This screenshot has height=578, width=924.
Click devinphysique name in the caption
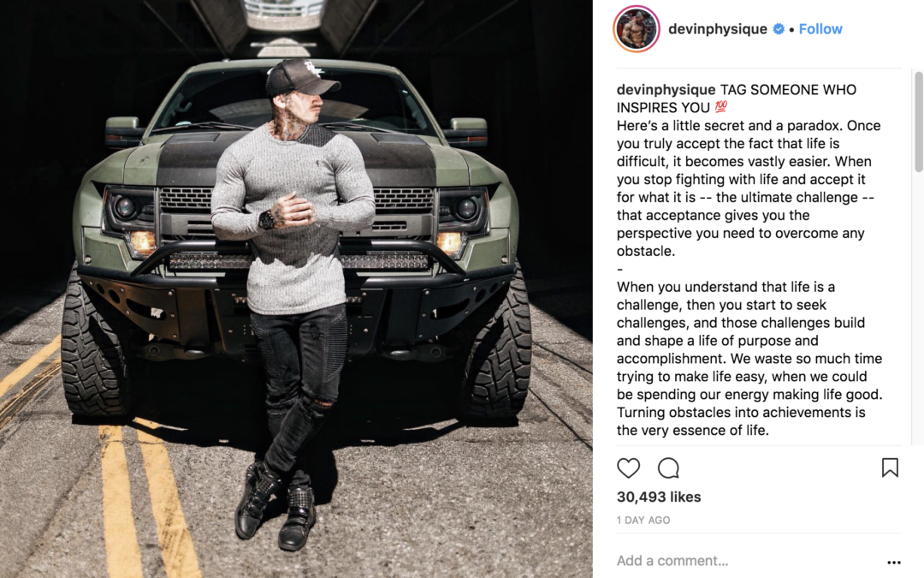click(x=666, y=90)
